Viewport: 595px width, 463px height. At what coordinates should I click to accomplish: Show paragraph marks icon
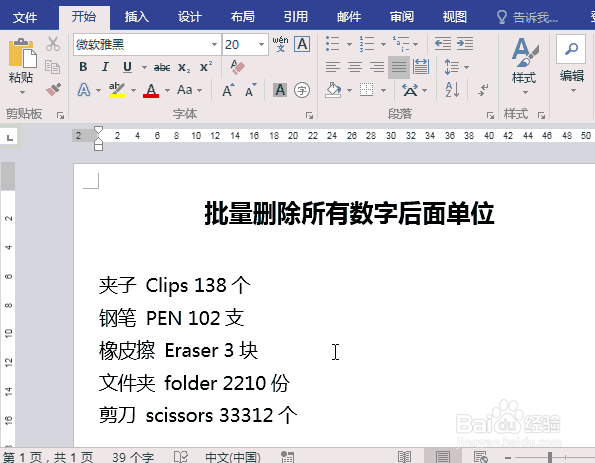pyautogui.click(x=483, y=90)
